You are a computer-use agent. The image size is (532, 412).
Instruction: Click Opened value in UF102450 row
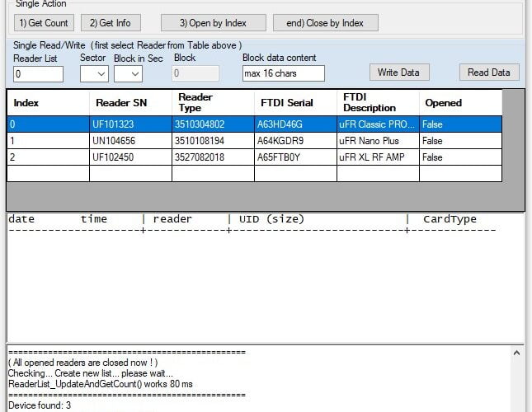[x=460, y=157]
